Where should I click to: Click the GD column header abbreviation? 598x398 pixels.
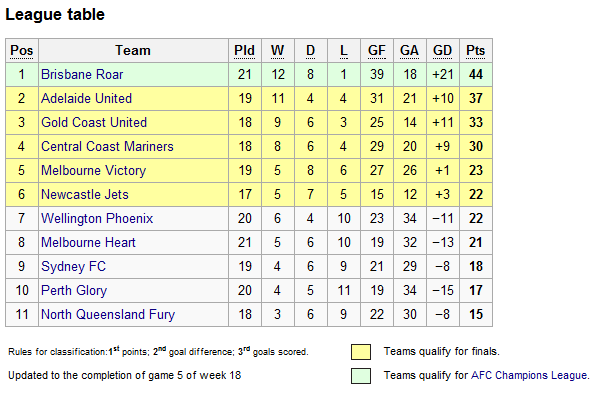pyautogui.click(x=442, y=51)
